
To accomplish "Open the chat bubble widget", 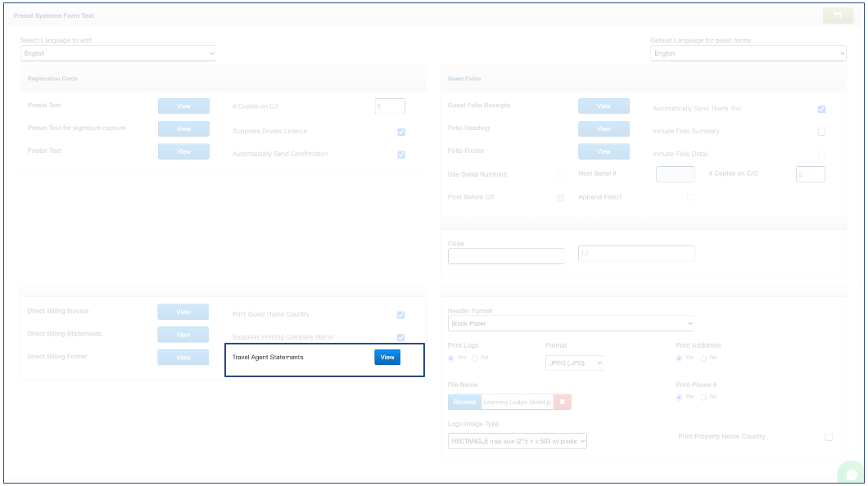I will pos(852,475).
